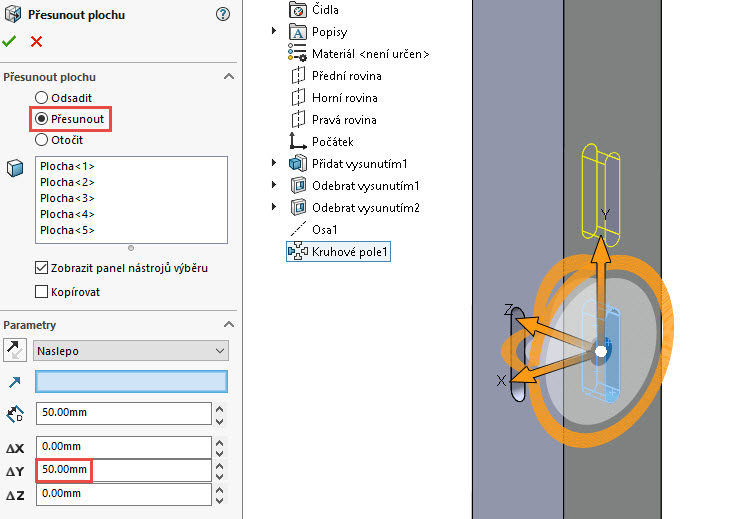Click the faces selection cube icon
The image size is (750, 519).
point(15,168)
